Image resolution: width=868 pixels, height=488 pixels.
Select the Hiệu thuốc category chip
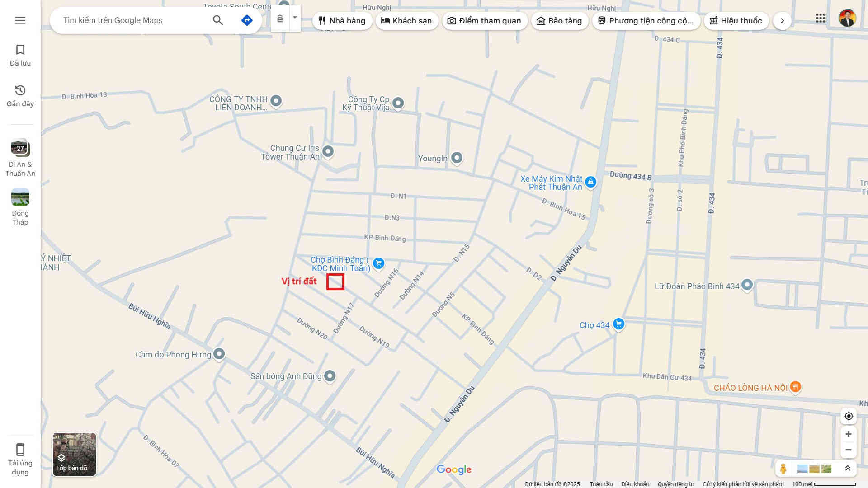736,21
